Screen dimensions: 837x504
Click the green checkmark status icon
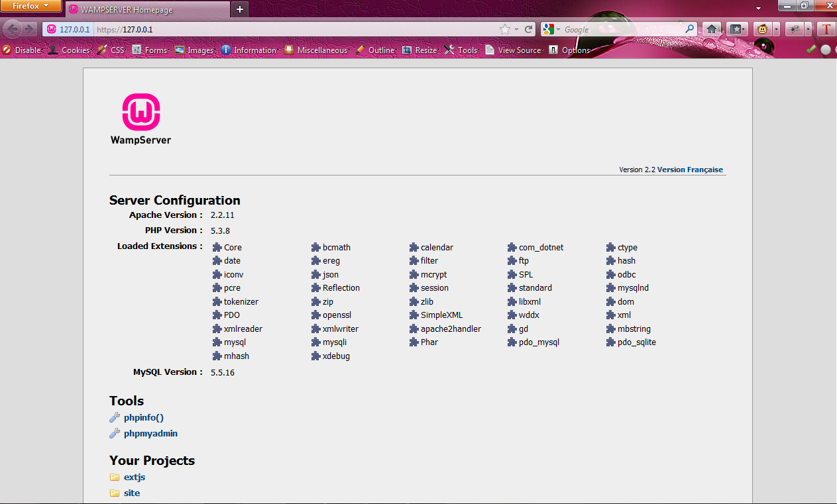[810, 49]
